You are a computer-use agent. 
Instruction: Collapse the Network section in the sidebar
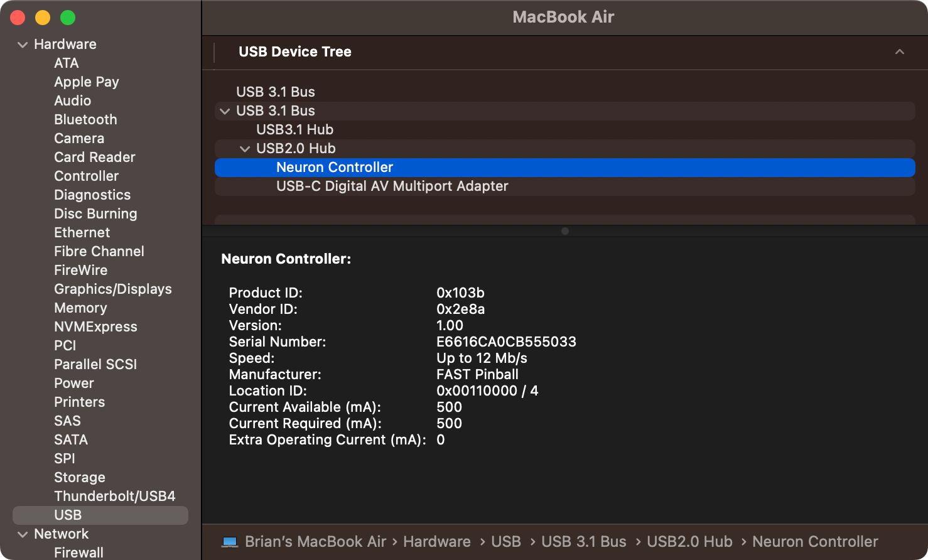23,534
